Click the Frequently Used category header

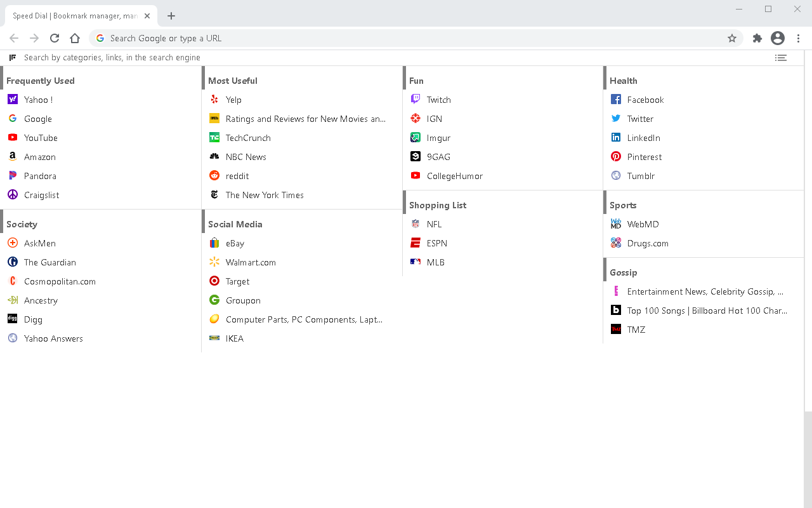[41, 81]
